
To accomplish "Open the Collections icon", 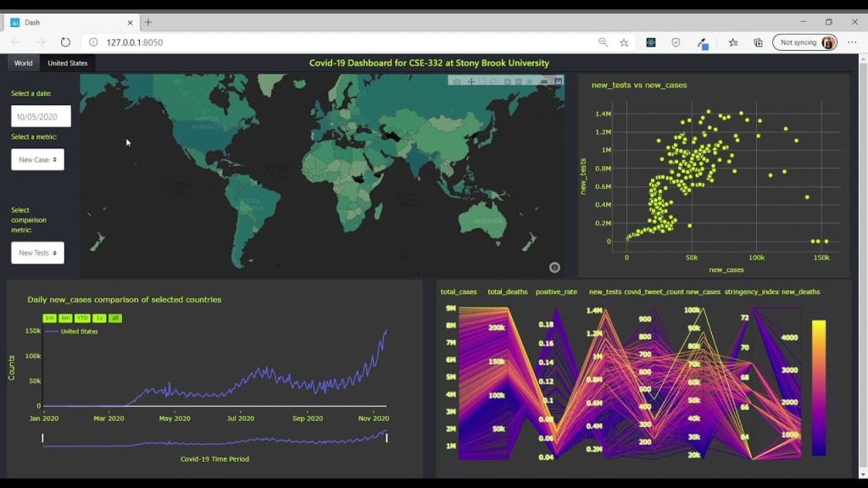I will pos(759,42).
